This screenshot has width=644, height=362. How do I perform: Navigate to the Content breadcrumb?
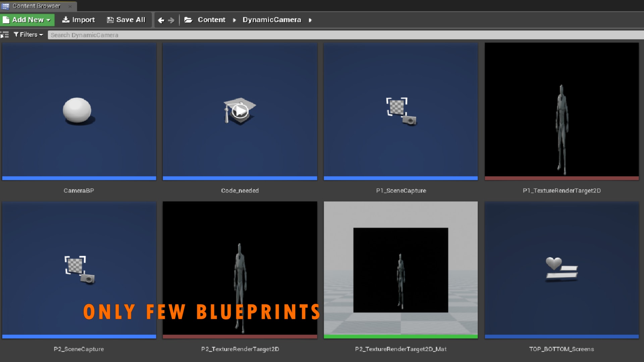(x=211, y=20)
